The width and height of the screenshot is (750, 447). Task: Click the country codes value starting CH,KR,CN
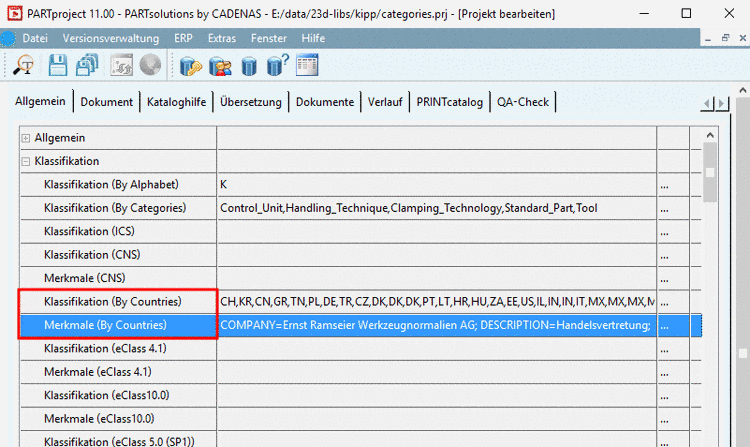click(x=437, y=302)
